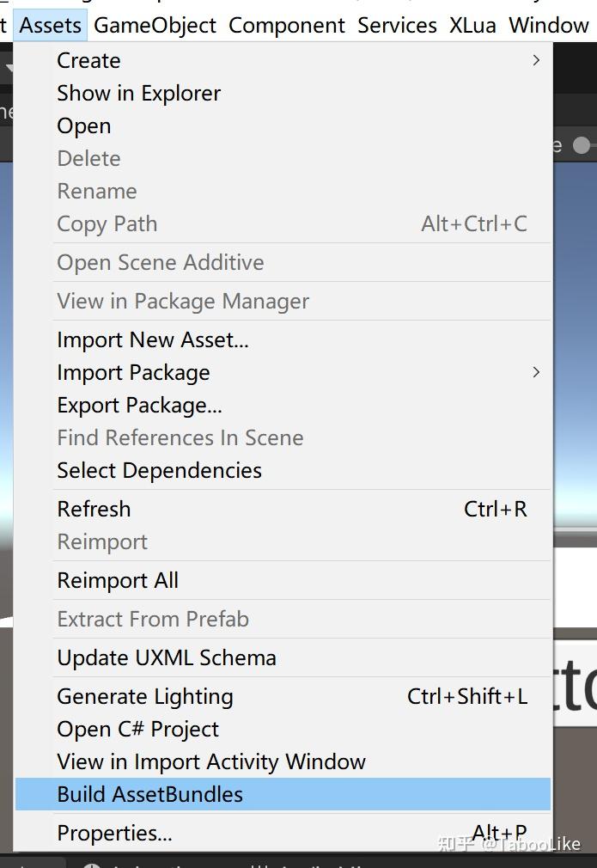Select View in Import Activity Window
This screenshot has width=597, height=868.
point(211,761)
